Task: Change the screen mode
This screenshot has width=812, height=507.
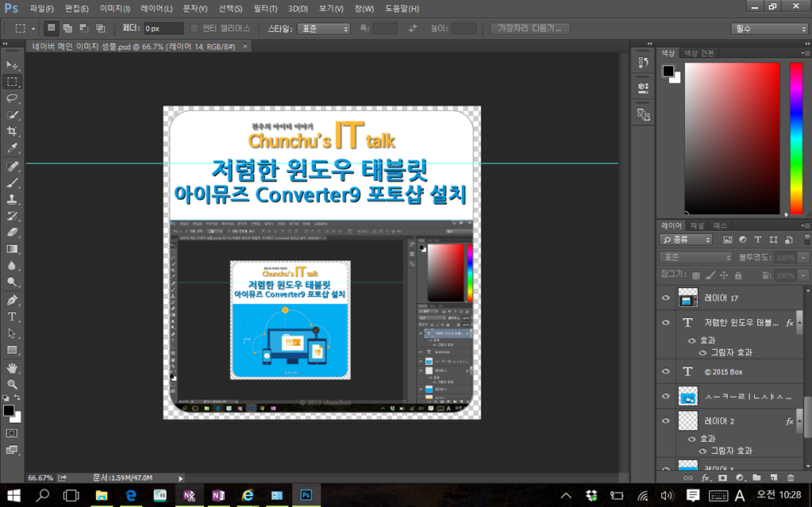Action: click(12, 450)
